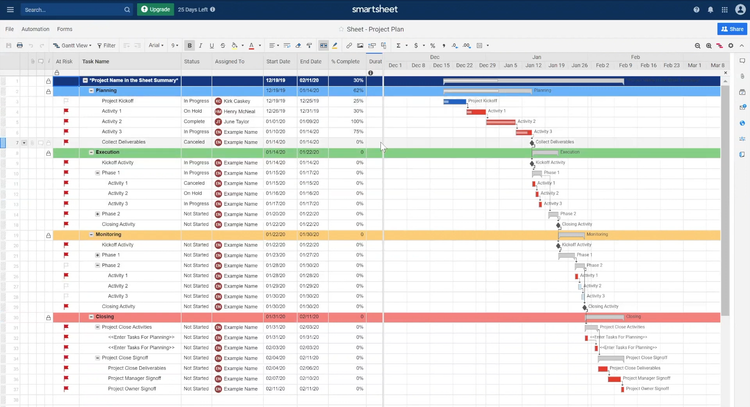Click the Share button
Screen dimensions: 750x407
point(732,29)
